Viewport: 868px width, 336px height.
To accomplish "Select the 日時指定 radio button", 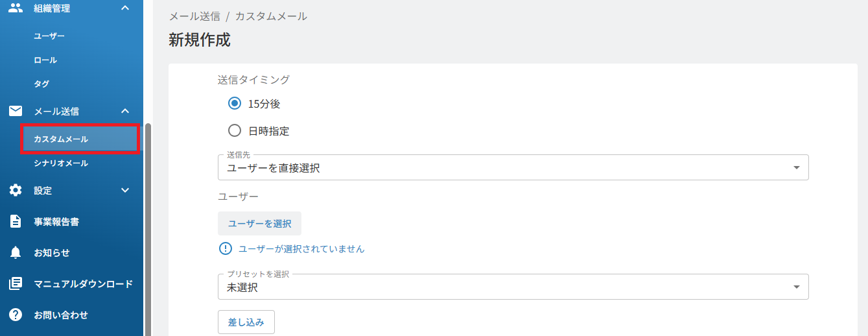I will pos(235,130).
